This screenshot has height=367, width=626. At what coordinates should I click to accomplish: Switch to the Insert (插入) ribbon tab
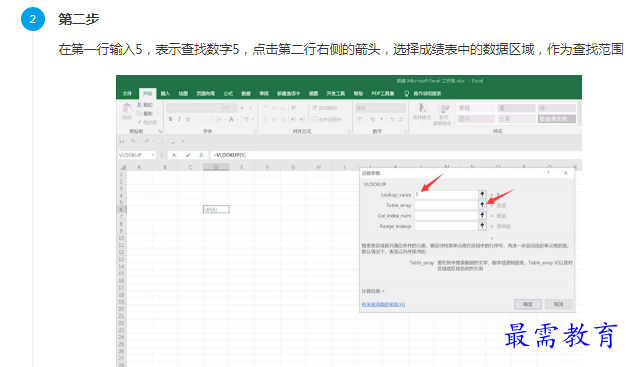[165, 93]
